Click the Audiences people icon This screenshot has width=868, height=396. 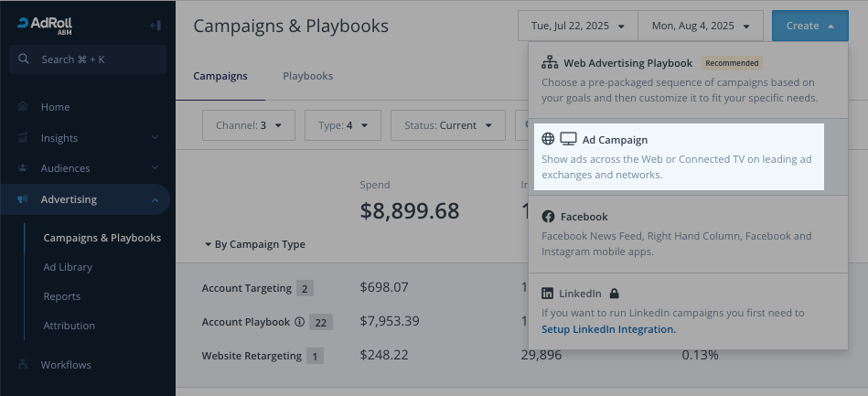pos(22,168)
